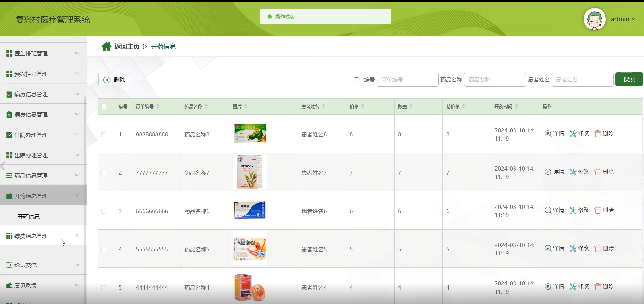Image resolution: width=644 pixels, height=304 pixels.
Task: Click the 详情 icon for order 7777777777
Action: (548, 172)
